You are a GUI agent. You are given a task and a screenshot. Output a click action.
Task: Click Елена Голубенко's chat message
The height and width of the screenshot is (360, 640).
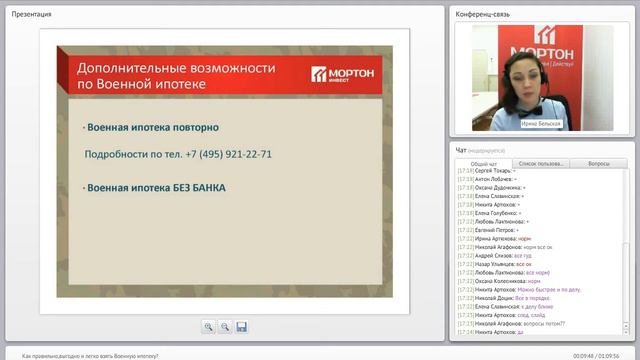tap(489, 213)
